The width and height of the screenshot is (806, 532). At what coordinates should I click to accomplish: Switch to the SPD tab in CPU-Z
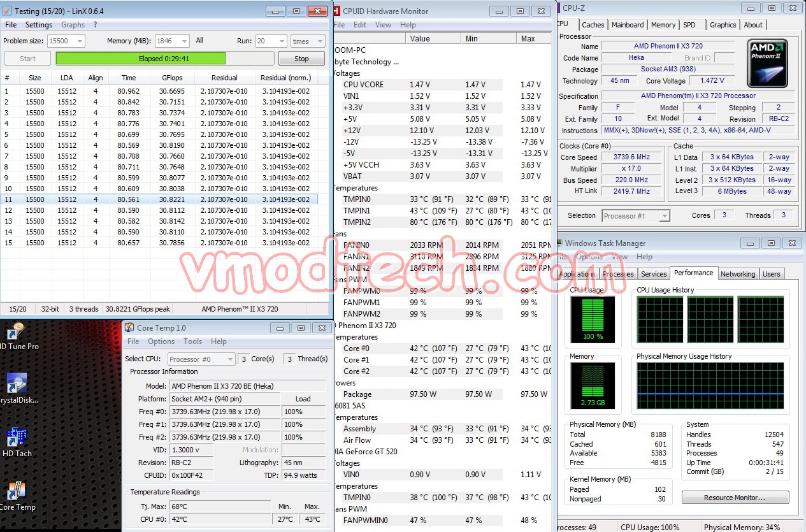[x=689, y=25]
